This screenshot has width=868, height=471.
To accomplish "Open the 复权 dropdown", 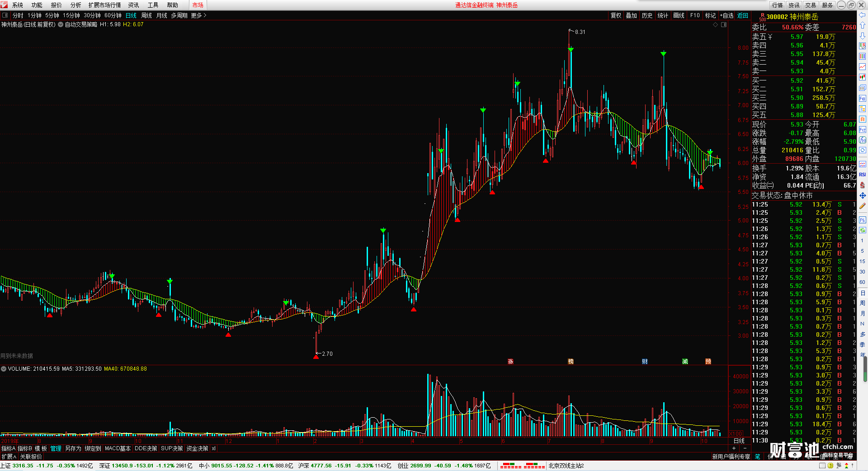I will 616,15.
